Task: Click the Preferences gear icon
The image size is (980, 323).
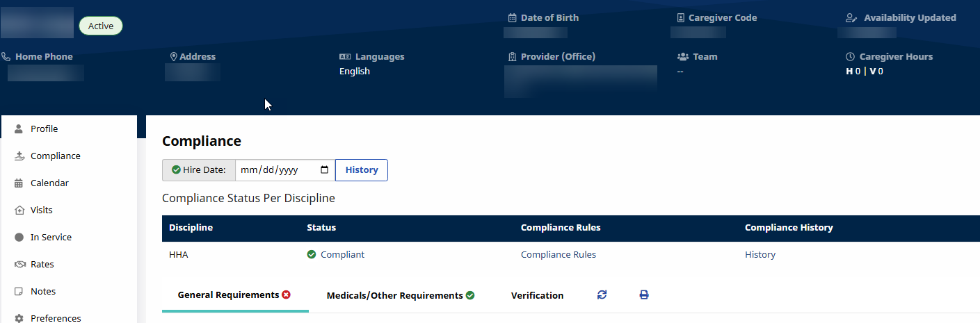Action: [x=19, y=318]
